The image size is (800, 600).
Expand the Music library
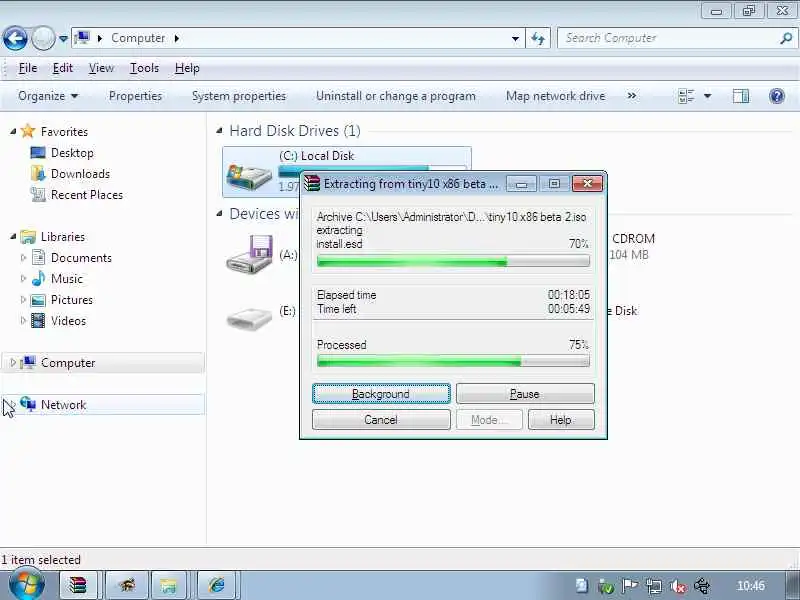23,279
